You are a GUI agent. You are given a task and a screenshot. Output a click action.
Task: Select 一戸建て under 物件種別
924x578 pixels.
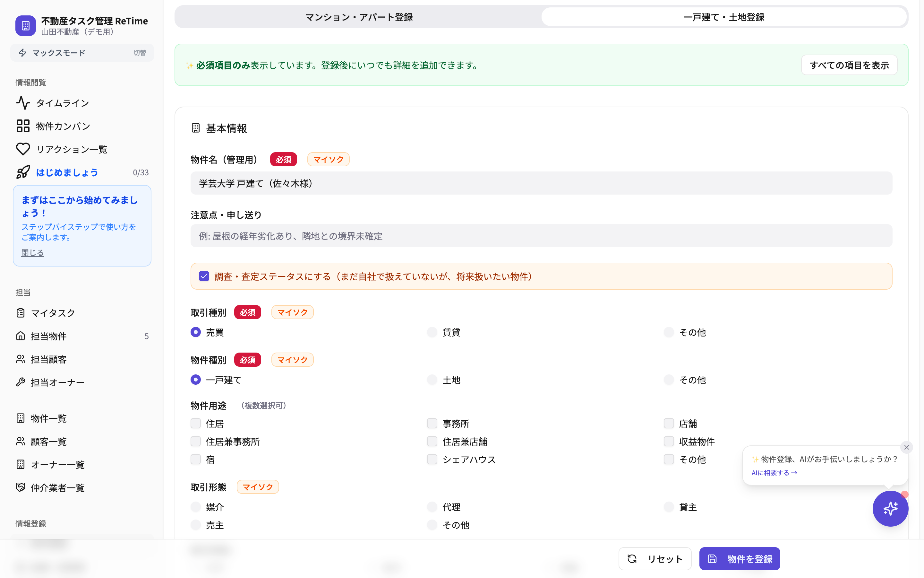click(x=195, y=380)
